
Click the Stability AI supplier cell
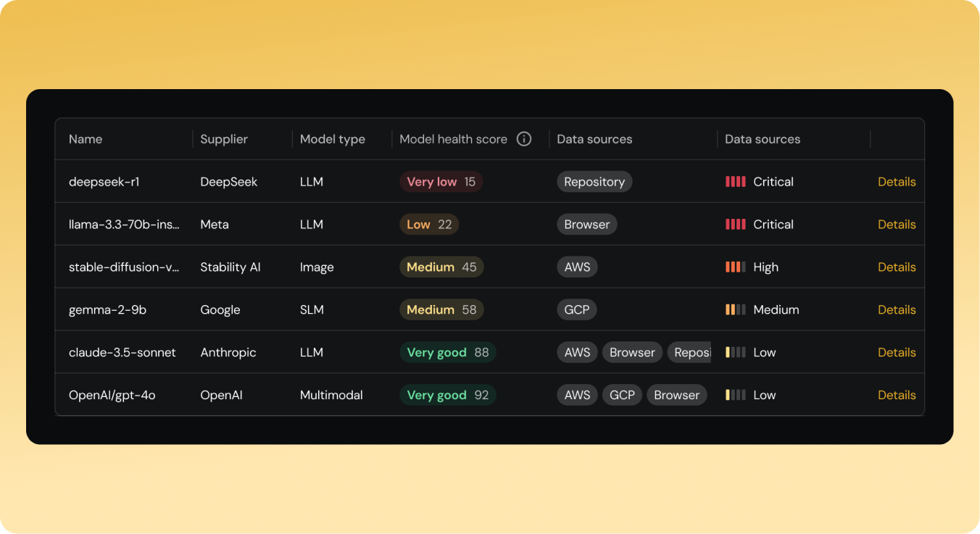point(231,267)
